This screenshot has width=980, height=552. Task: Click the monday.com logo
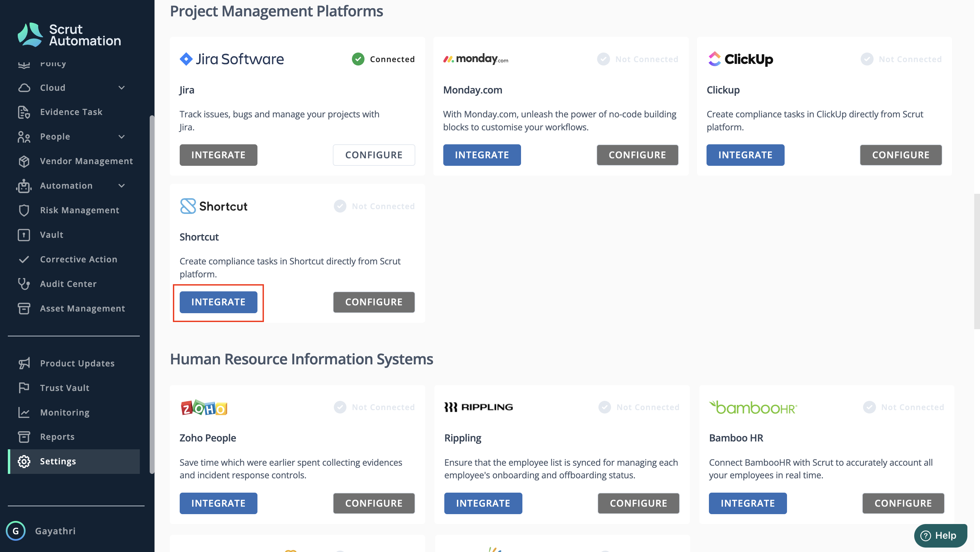(476, 59)
